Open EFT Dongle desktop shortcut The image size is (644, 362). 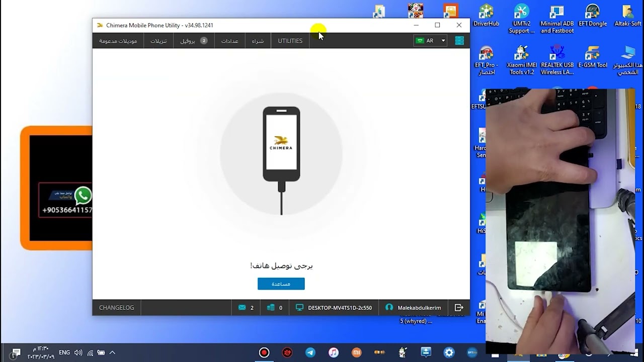pyautogui.click(x=593, y=16)
